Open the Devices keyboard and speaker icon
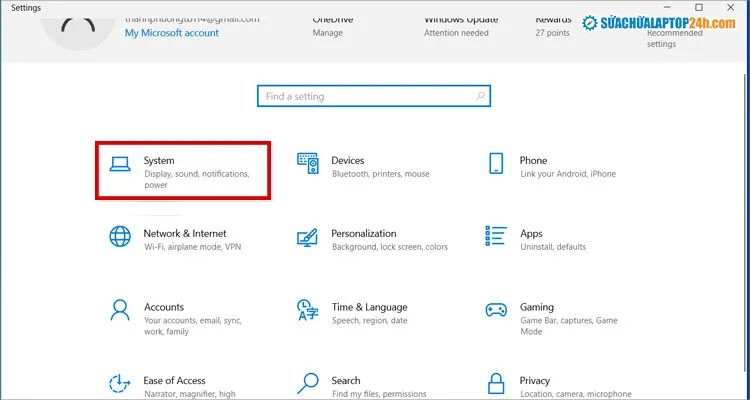This screenshot has height=400, width=750. (308, 163)
